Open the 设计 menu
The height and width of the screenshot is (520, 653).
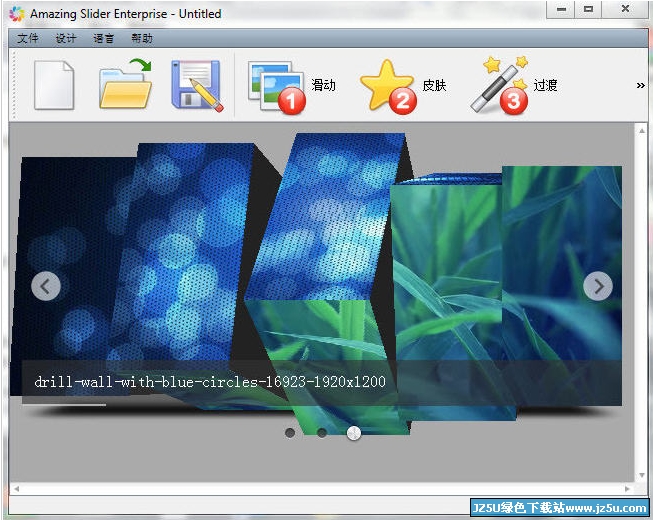coord(66,39)
